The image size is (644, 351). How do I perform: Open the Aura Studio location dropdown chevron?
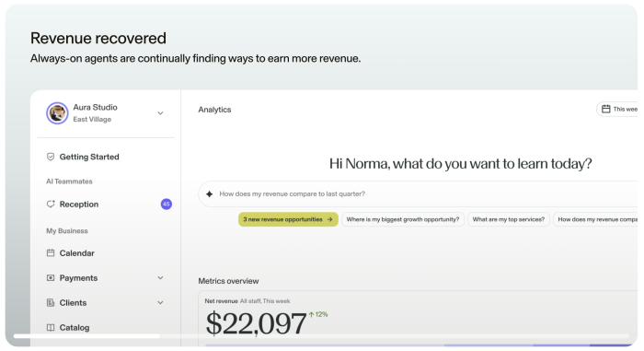point(161,113)
